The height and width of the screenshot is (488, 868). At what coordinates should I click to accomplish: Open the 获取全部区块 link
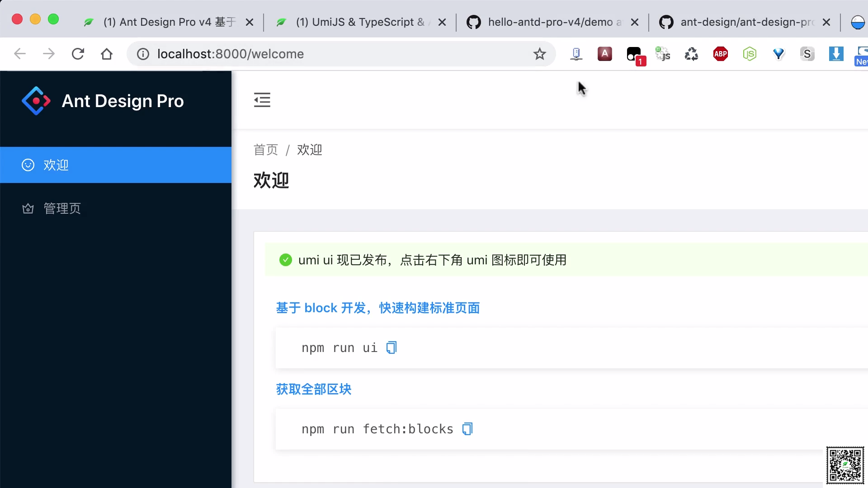pyautogui.click(x=314, y=389)
